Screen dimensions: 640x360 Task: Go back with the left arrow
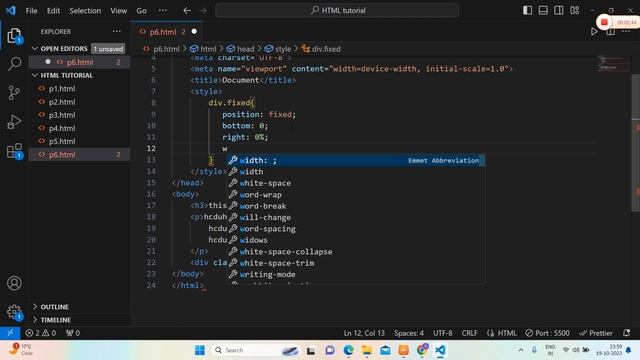[x=187, y=11]
